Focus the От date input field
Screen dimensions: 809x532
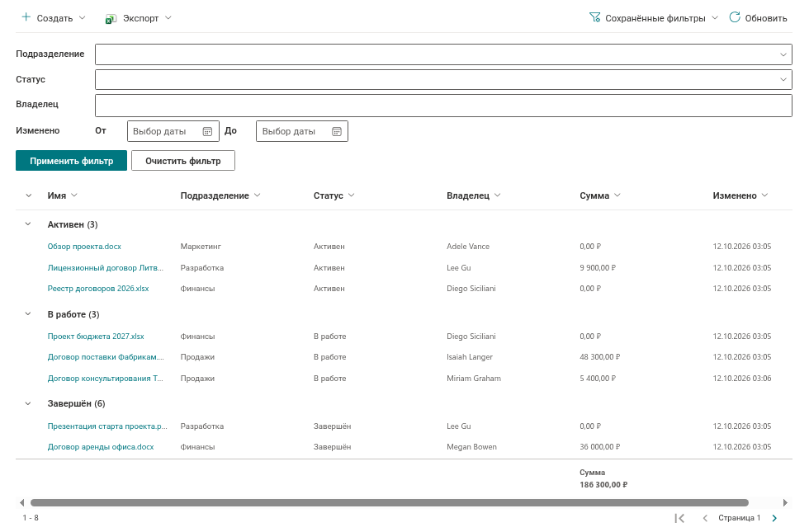173,131
